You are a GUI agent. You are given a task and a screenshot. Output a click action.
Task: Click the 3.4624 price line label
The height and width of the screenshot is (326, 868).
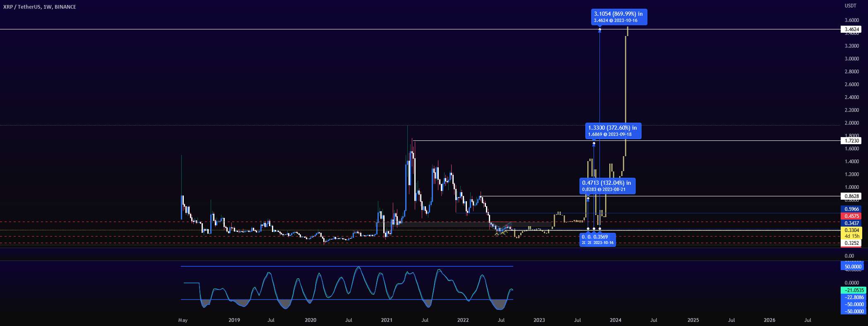pos(851,29)
